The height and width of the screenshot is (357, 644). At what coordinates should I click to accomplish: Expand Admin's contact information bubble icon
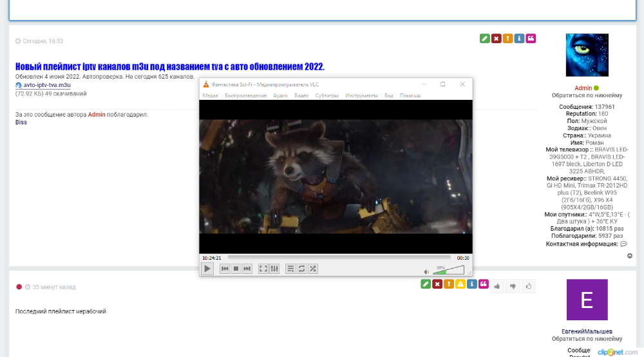[623, 244]
